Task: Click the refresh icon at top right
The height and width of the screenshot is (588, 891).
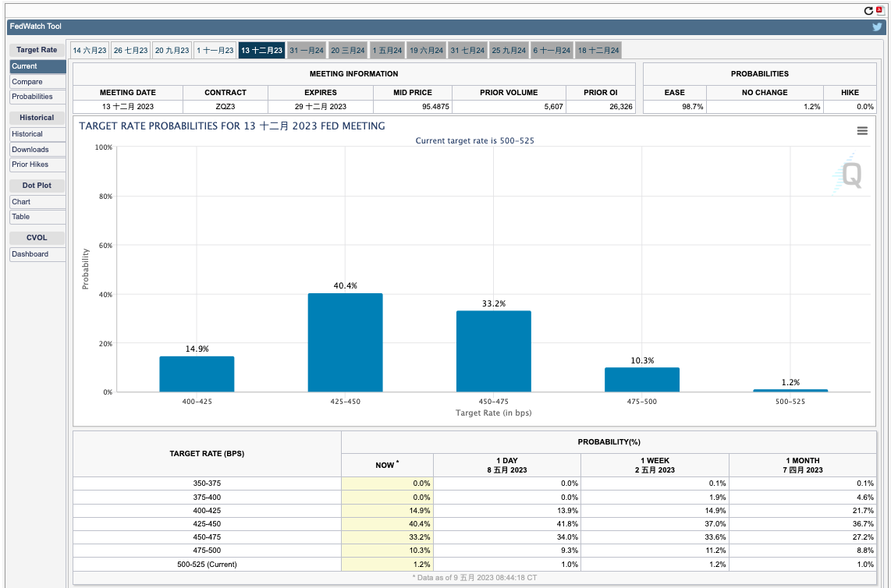Action: pyautogui.click(x=868, y=11)
